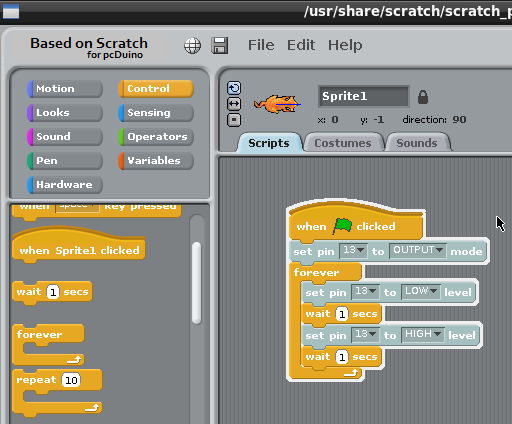Image resolution: width=512 pixels, height=424 pixels.
Task: Select the 'don't rotate' style icon
Action: click(234, 120)
